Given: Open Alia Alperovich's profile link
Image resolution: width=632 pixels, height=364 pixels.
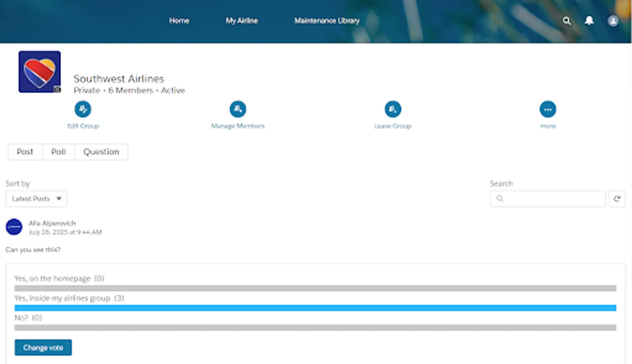Looking at the screenshot, I should pos(53,223).
